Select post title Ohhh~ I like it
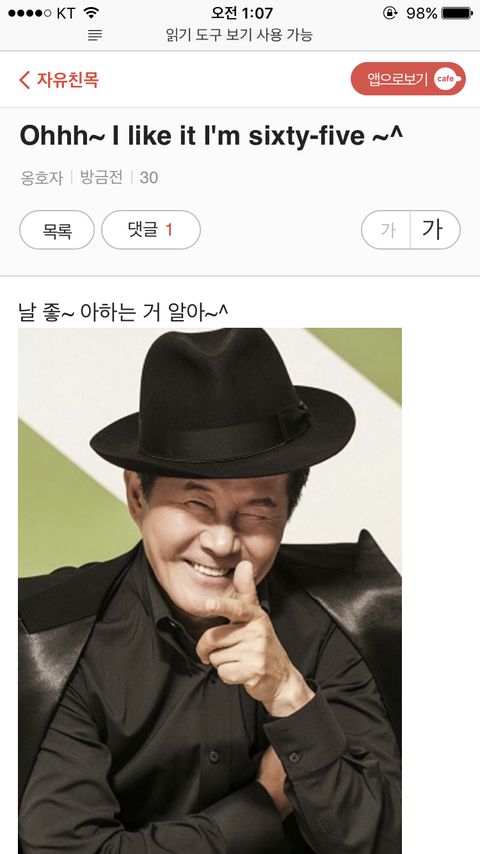Viewport: 480px width, 854px height. [211, 136]
